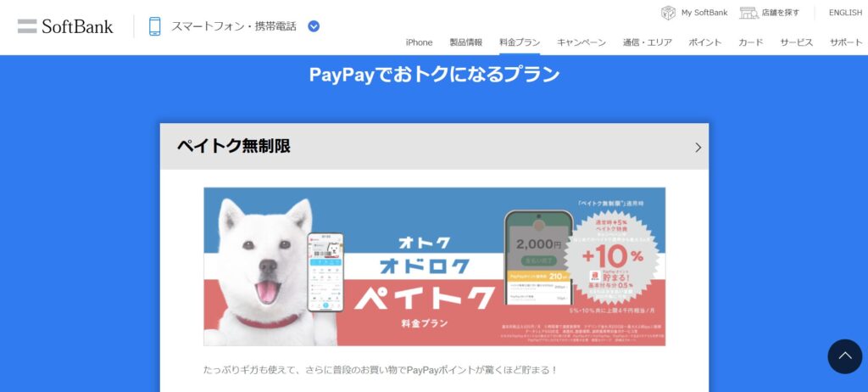Go to 通信・エリア section
868x392 pixels.
647,42
